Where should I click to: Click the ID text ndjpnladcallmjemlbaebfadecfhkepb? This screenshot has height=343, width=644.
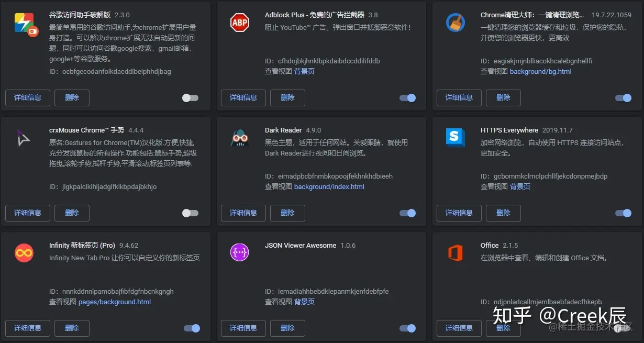pos(548,302)
